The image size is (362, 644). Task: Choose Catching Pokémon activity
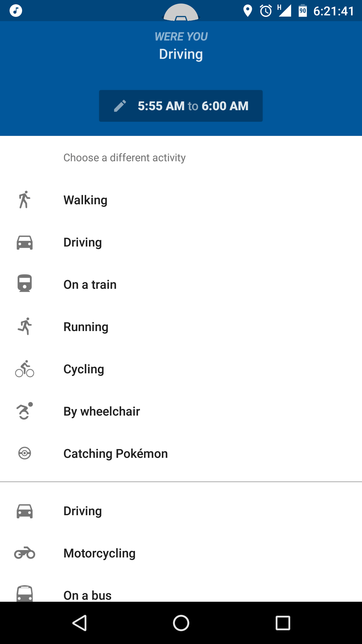click(116, 454)
